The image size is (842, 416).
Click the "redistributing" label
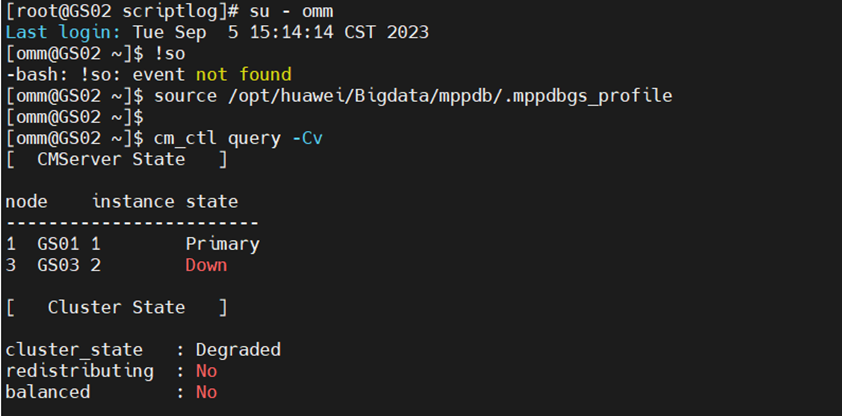point(79,371)
